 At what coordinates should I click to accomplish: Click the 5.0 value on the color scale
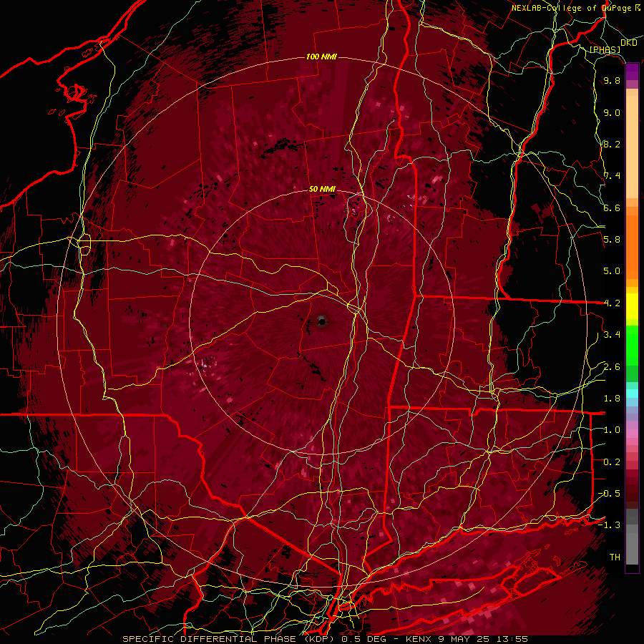[612, 271]
